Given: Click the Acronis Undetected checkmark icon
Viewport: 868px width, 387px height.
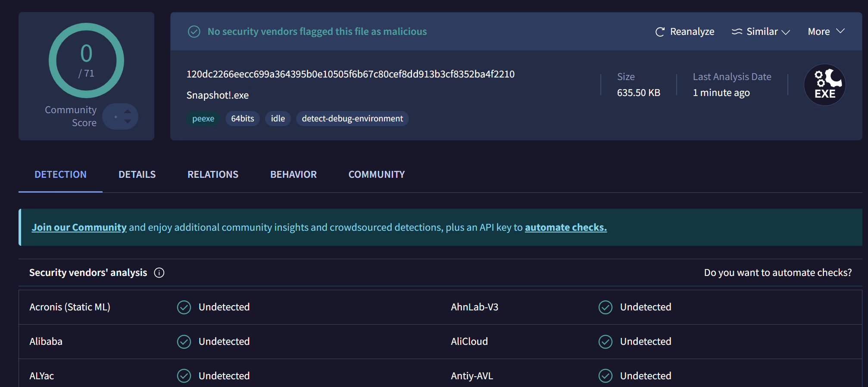Looking at the screenshot, I should (184, 307).
